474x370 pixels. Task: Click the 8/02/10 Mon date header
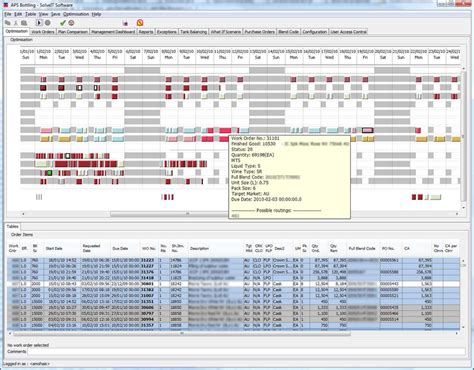(168, 54)
